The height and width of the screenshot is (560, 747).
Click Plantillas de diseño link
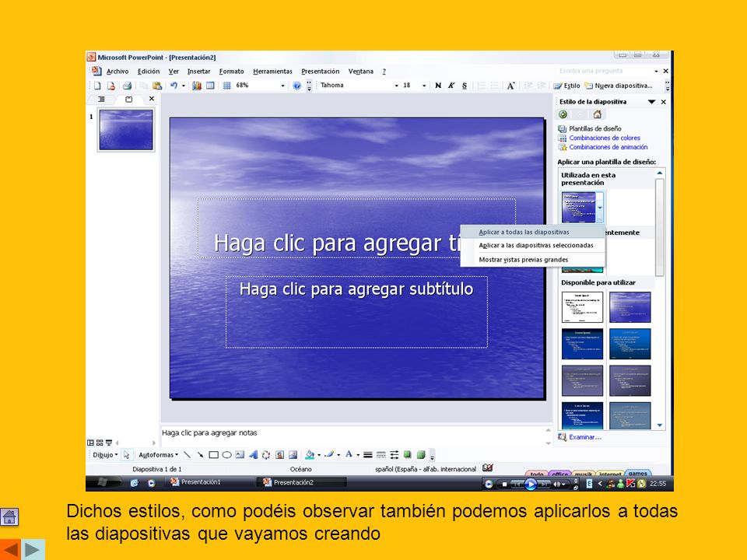tap(595, 128)
